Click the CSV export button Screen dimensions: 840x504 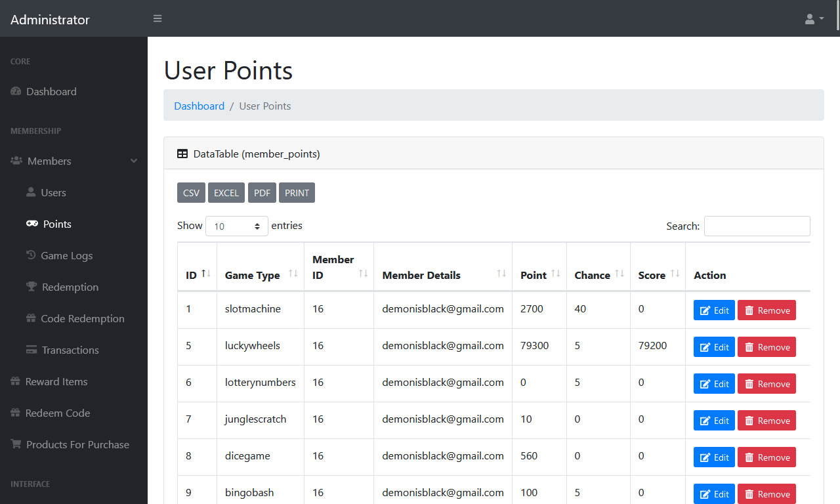tap(191, 192)
